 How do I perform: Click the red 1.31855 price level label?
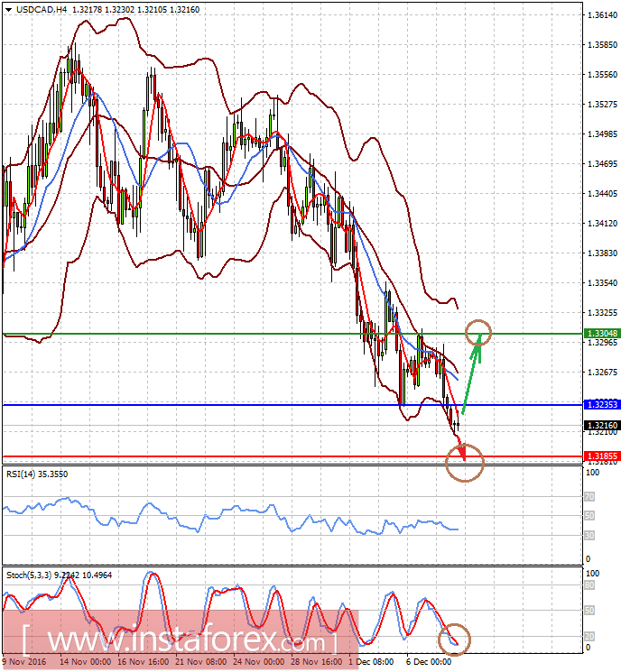(602, 456)
